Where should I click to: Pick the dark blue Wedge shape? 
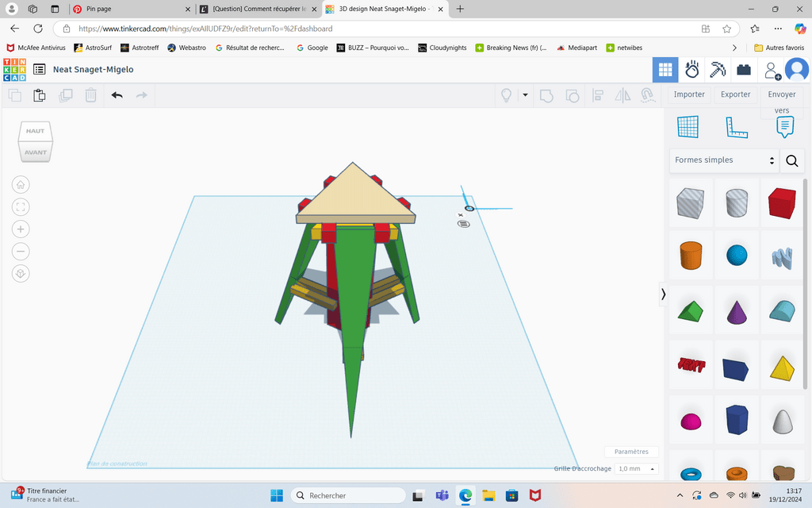tap(737, 368)
